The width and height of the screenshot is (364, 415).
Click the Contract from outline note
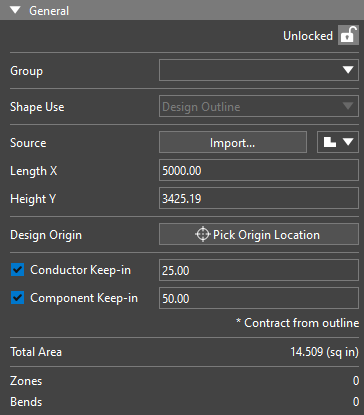point(298,323)
